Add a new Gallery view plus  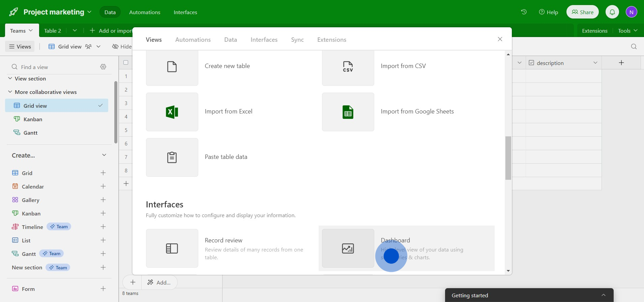[x=103, y=200]
